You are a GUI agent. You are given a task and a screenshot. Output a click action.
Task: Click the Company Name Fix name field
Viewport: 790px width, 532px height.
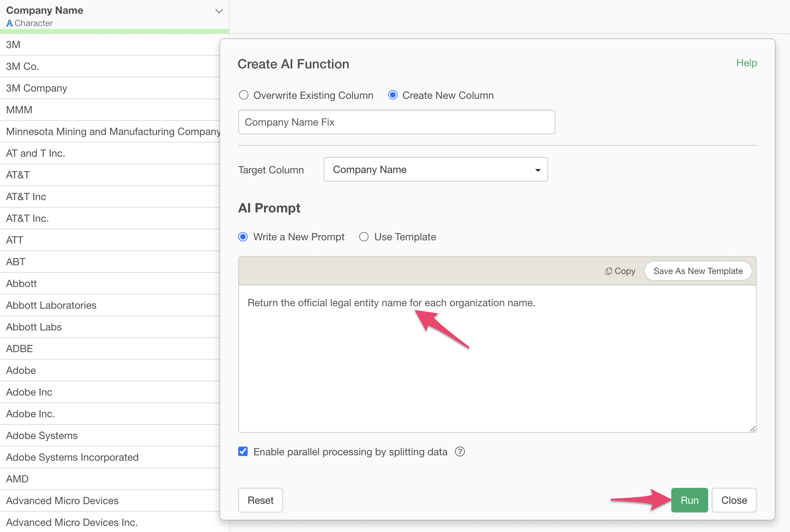396,122
